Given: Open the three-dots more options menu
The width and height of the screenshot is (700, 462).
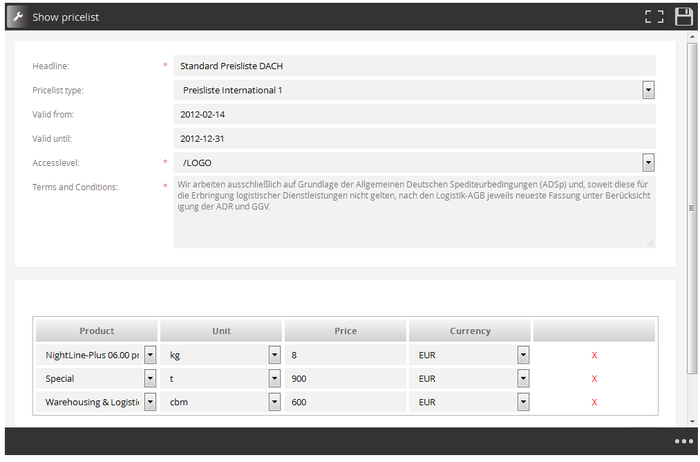Looking at the screenshot, I should pos(683,441).
